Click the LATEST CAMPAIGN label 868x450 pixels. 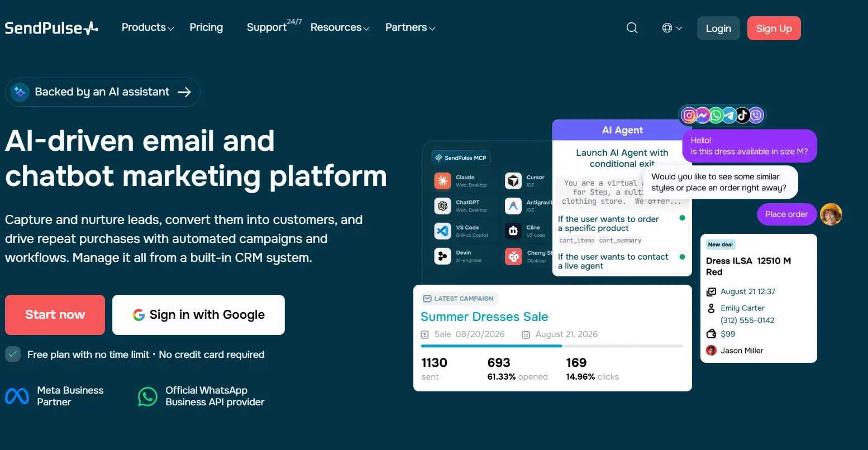pos(459,299)
